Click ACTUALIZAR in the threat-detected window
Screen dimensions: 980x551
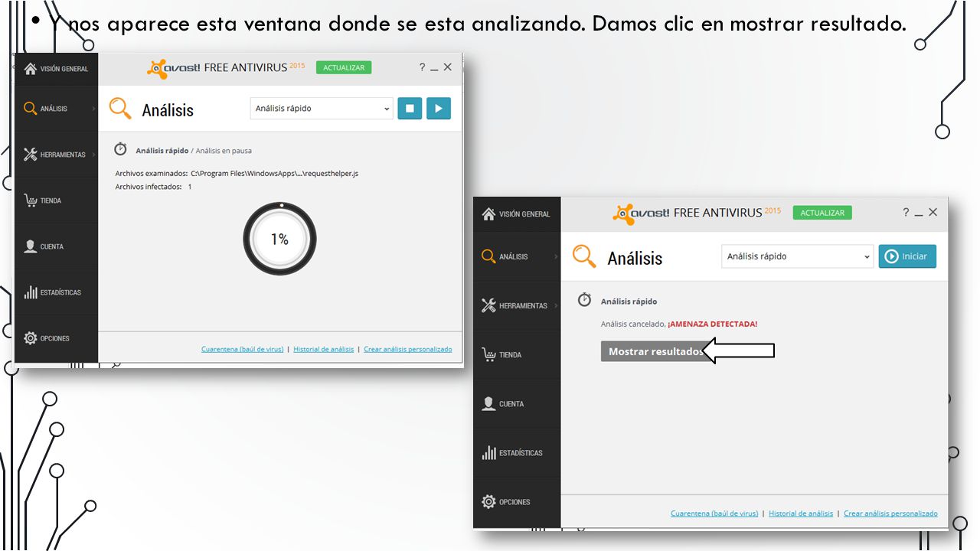[822, 213]
